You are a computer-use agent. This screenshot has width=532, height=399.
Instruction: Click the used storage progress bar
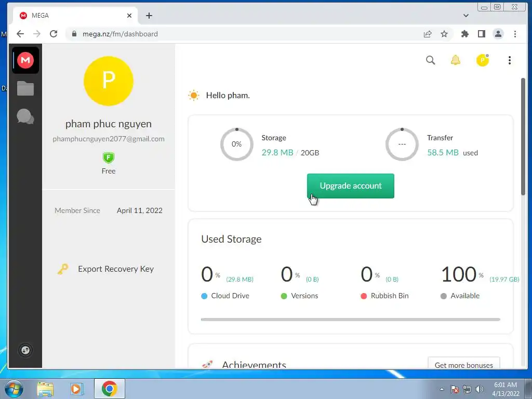coord(351,320)
